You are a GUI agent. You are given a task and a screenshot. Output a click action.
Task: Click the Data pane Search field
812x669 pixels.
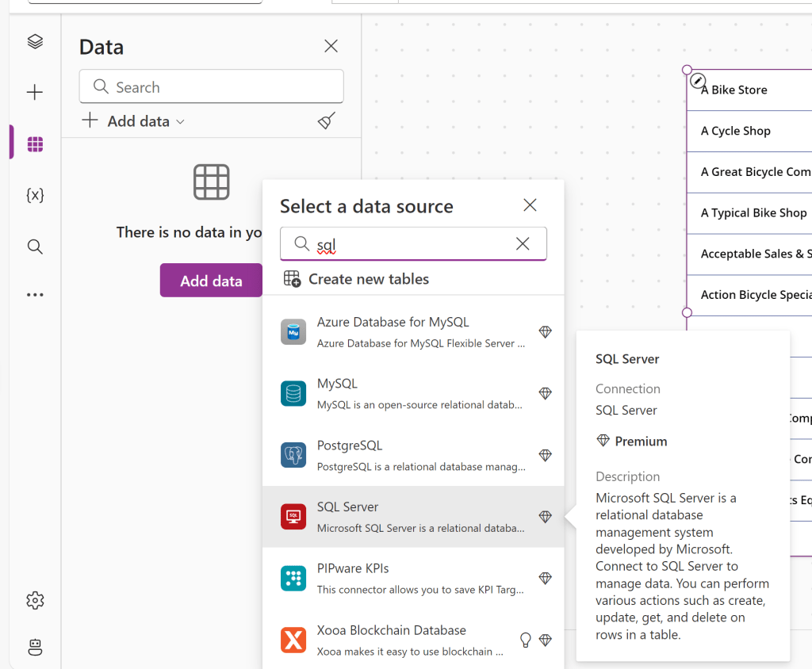[x=211, y=87]
